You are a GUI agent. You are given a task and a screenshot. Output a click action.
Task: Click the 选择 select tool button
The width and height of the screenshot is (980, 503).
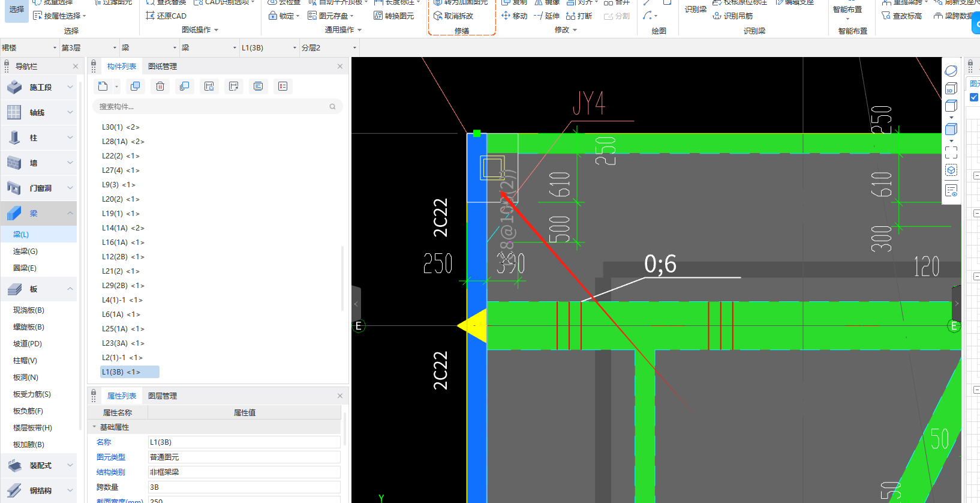click(x=17, y=10)
